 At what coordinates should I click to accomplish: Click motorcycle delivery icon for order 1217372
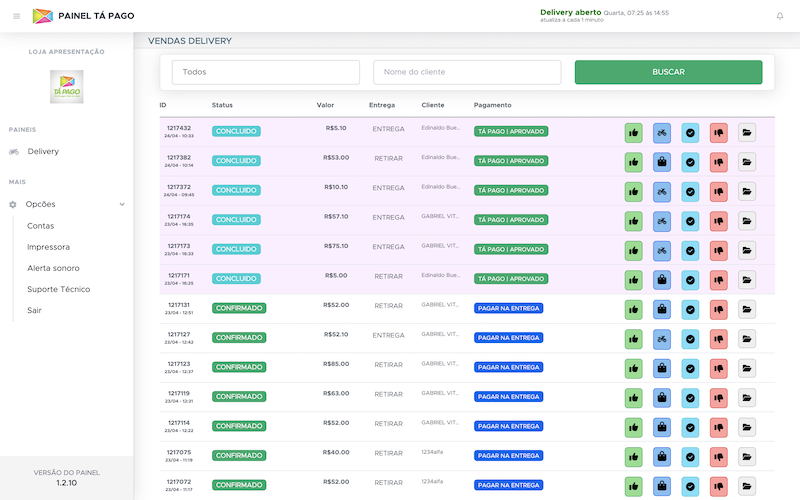tap(661, 191)
